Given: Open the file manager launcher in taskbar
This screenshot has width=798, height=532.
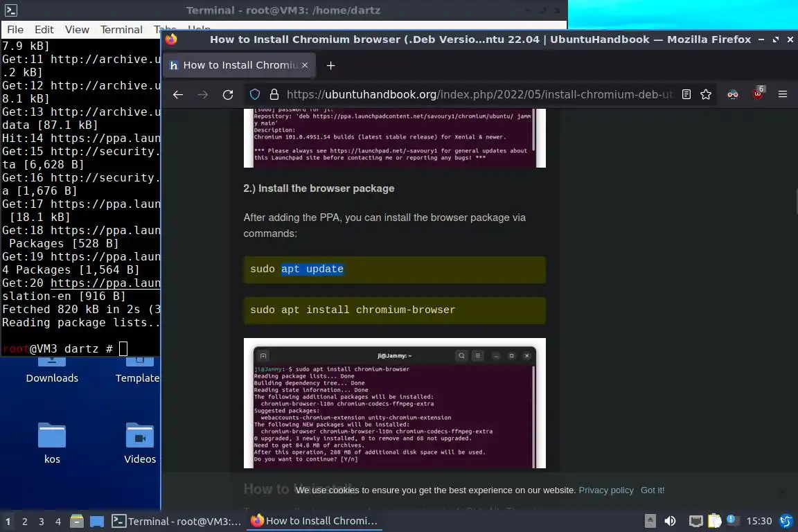Looking at the screenshot, I should point(77,522).
